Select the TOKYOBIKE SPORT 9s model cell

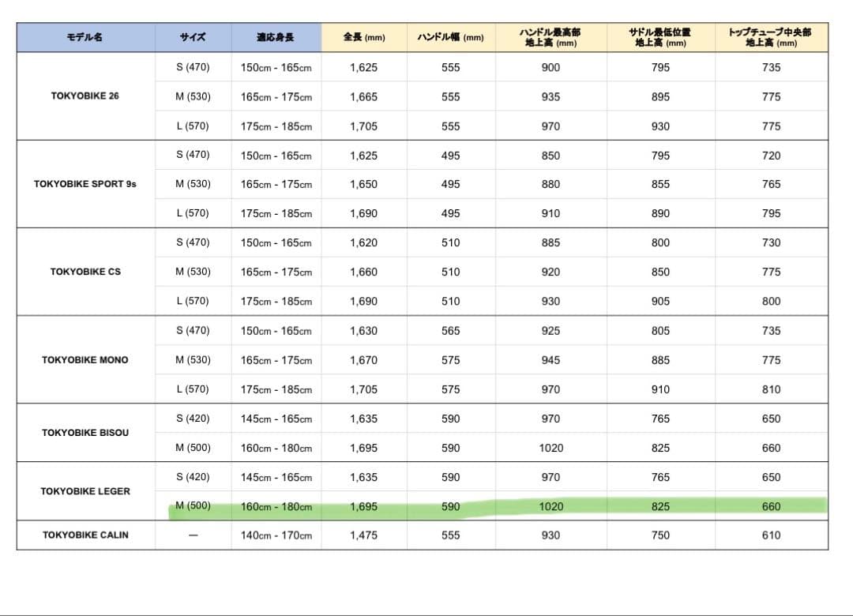(x=85, y=184)
